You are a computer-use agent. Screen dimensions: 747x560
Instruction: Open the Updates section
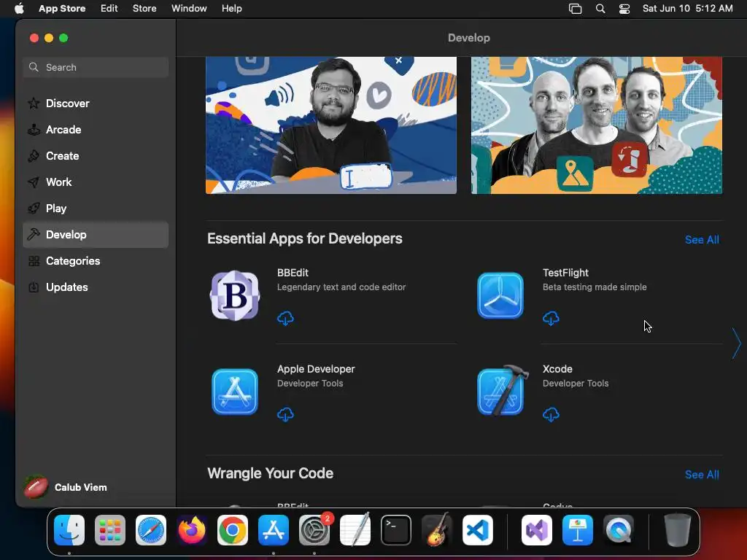(96, 287)
